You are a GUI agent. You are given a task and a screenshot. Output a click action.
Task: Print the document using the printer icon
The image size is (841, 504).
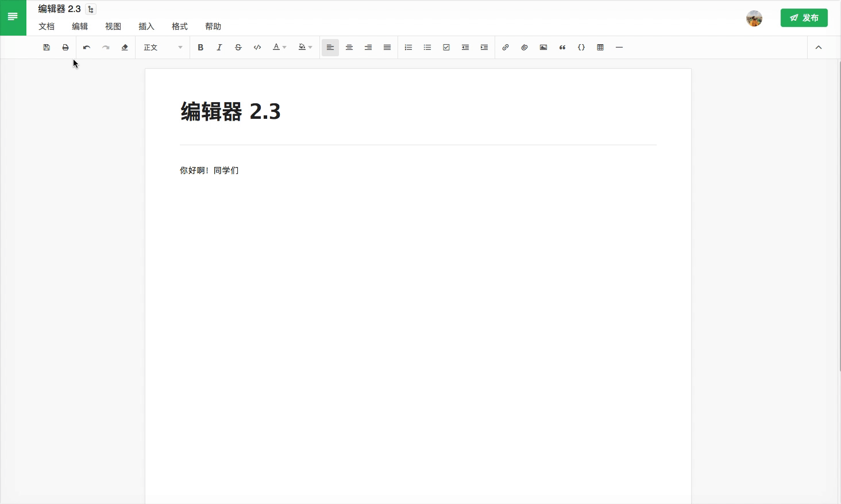pos(65,48)
